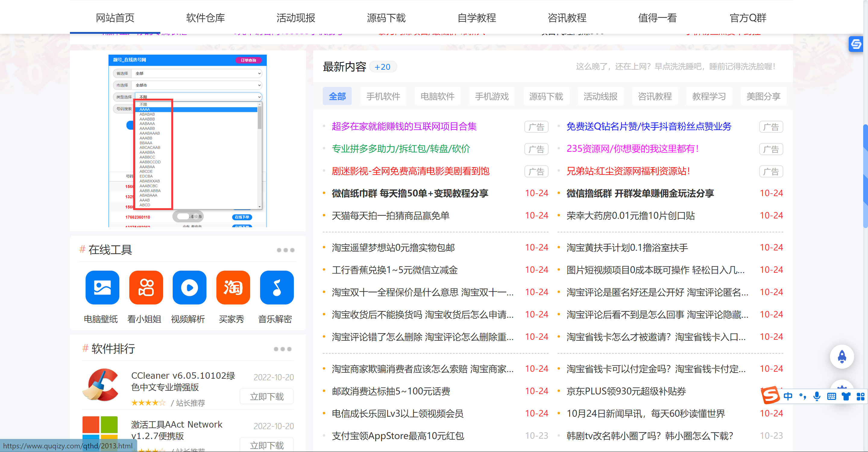This screenshot has width=868, height=452.
Task: Open the 电脑壁纸 wallpaper tool
Action: tap(102, 287)
